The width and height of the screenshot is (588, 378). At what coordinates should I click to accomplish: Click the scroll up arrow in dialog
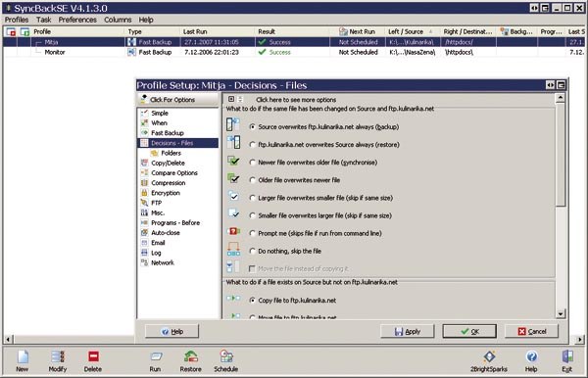click(561, 98)
